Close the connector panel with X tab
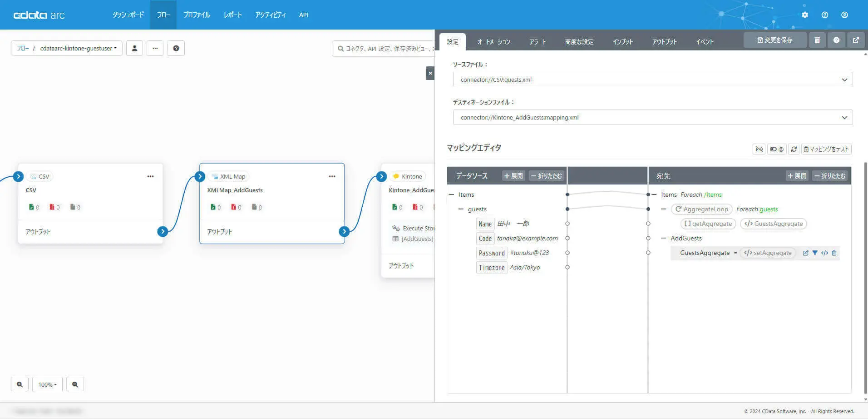Viewport: 868px width, 419px height. (x=430, y=73)
